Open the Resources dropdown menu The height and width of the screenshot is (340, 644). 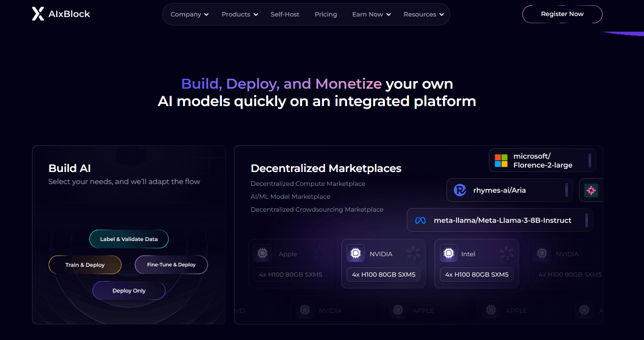[424, 14]
